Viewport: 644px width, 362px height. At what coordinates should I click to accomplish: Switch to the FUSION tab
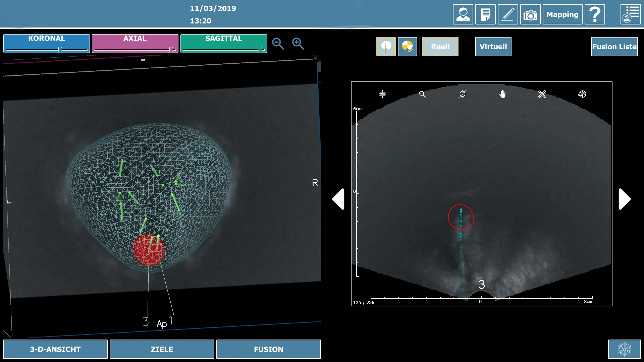(x=268, y=349)
